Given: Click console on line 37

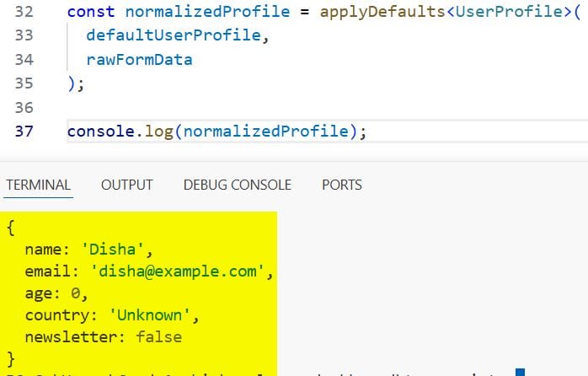Looking at the screenshot, I should 101,132.
